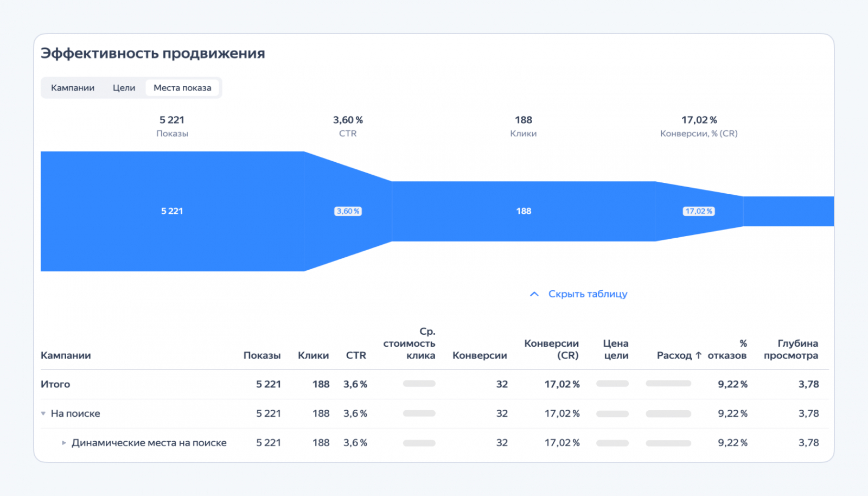Select the disclosure triangle beside На поиске
Screen dimensions: 868x496
tap(43, 413)
